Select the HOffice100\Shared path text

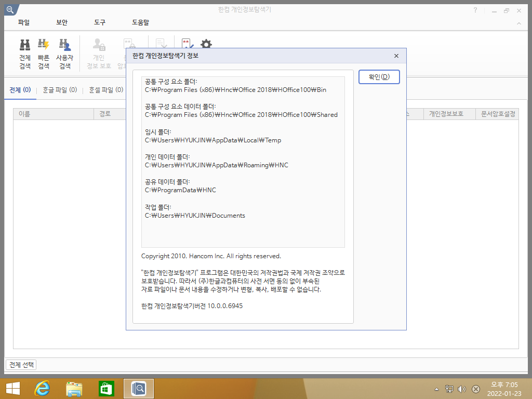click(241, 115)
